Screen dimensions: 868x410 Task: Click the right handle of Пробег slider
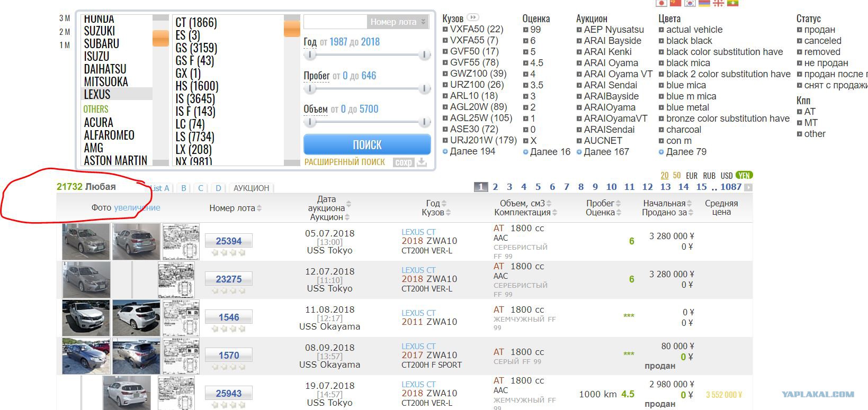click(424, 89)
